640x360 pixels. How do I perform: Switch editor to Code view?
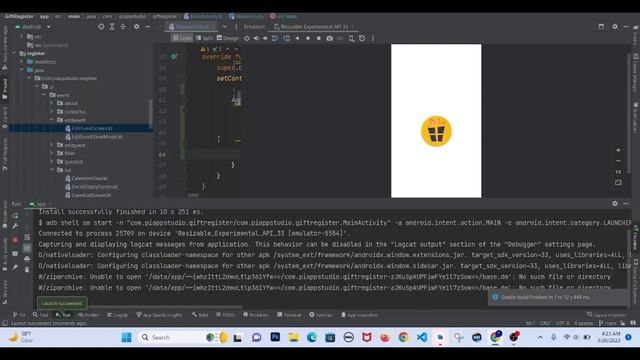click(x=182, y=38)
